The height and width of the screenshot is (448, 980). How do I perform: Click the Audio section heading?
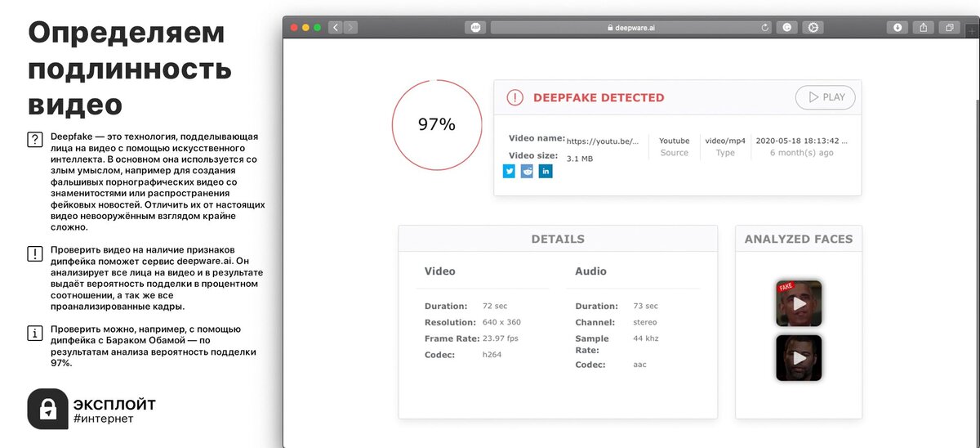(590, 271)
